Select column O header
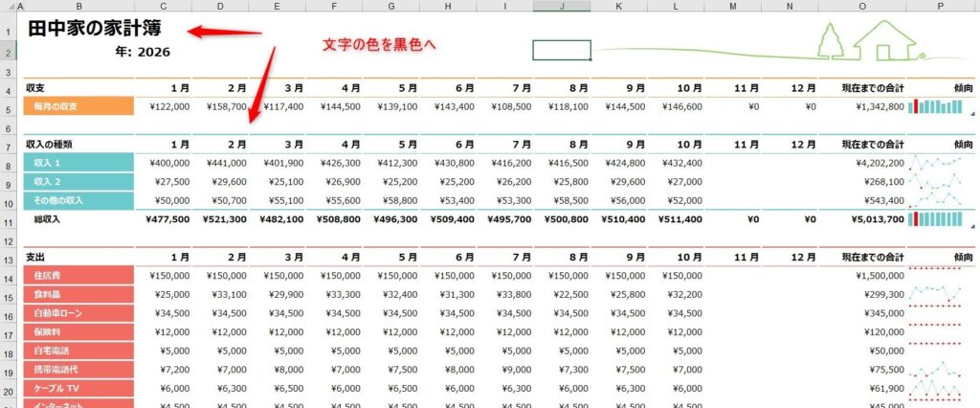Viewport: 980px width, 408px height. [862, 7]
